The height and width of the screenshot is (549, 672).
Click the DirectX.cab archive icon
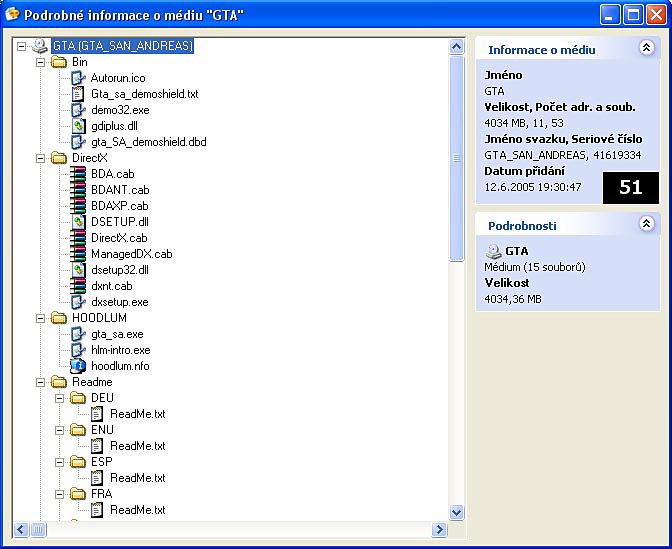(78, 238)
